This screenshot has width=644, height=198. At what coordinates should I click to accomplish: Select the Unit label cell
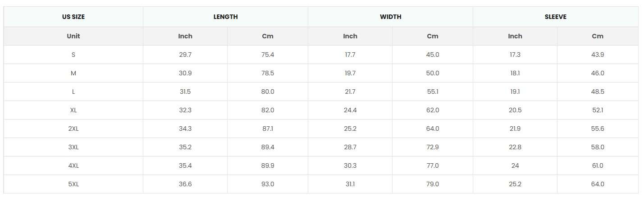click(73, 36)
